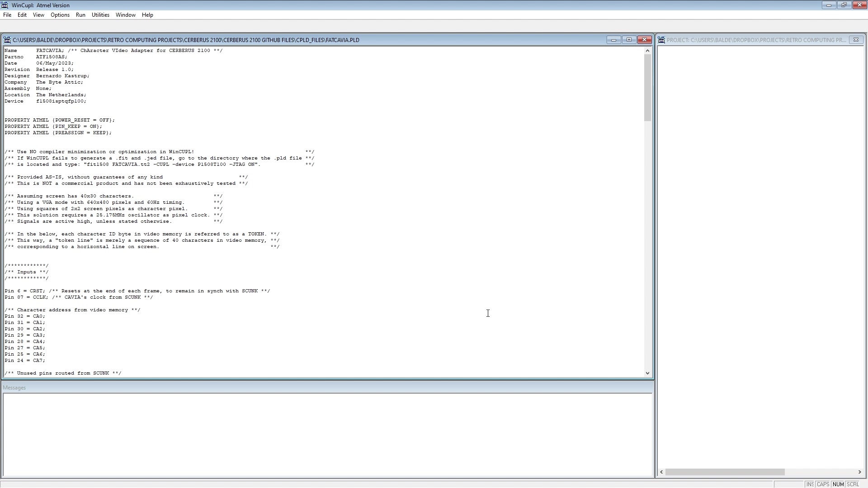Click the INS indicator in status bar

pos(810,484)
